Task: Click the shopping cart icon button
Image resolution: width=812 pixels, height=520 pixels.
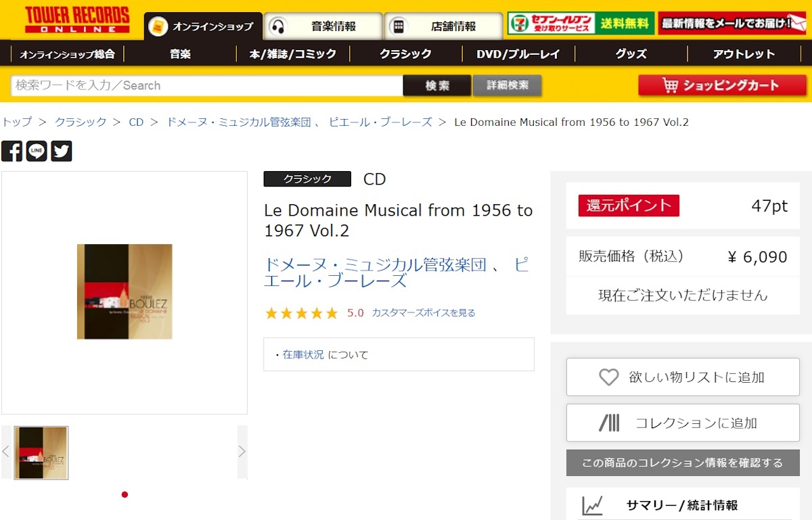Action: pos(722,85)
